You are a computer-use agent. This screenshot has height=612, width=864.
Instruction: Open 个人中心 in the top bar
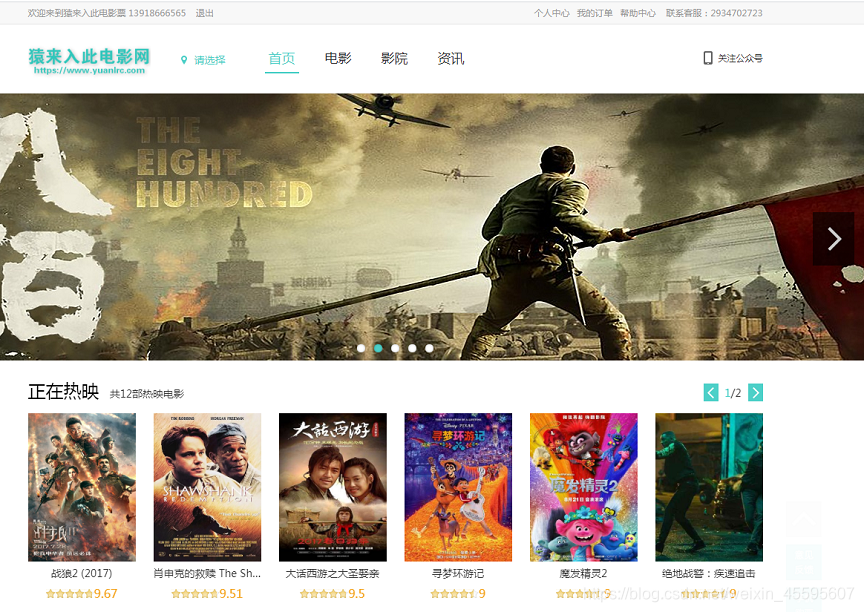(x=552, y=13)
